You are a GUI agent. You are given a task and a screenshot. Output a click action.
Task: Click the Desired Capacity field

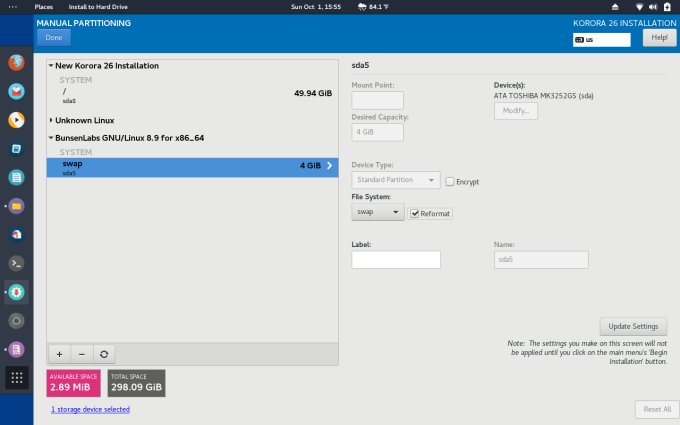[377, 132]
